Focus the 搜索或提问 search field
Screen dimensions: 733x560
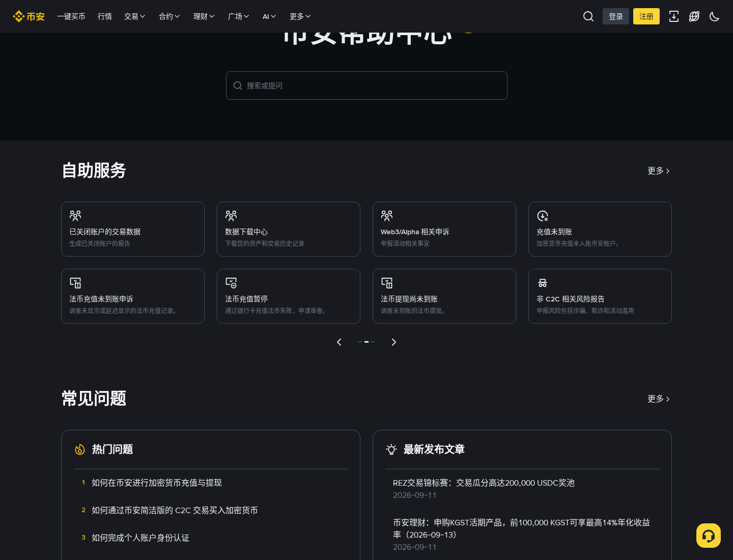point(366,86)
